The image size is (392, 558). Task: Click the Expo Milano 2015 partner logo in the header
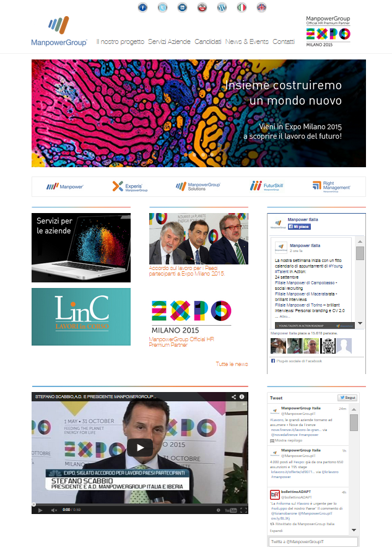pyautogui.click(x=328, y=32)
